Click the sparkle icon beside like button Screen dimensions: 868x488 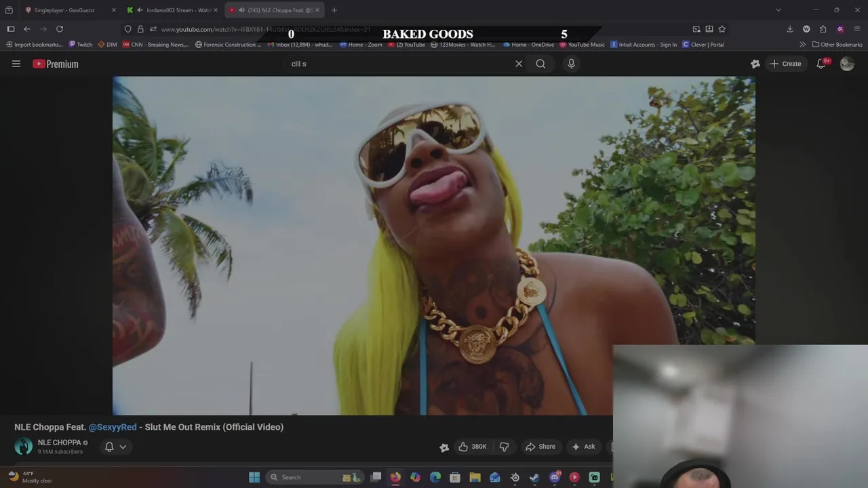click(x=444, y=447)
